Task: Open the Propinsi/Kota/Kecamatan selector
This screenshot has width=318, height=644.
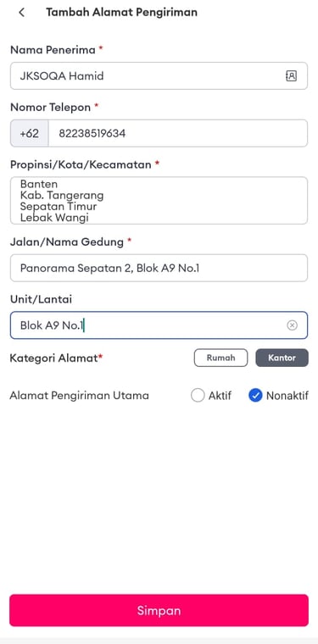Action: (159, 201)
